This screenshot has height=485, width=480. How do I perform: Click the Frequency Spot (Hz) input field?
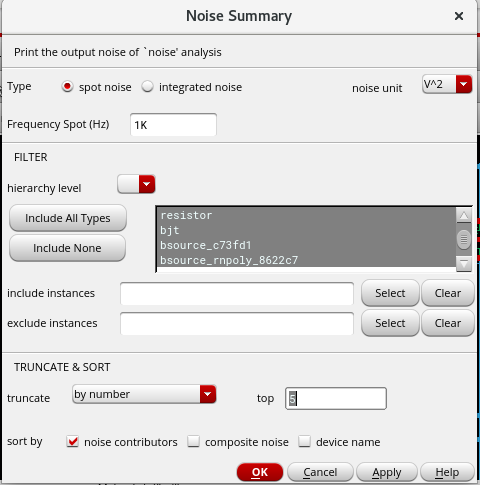tap(173, 125)
